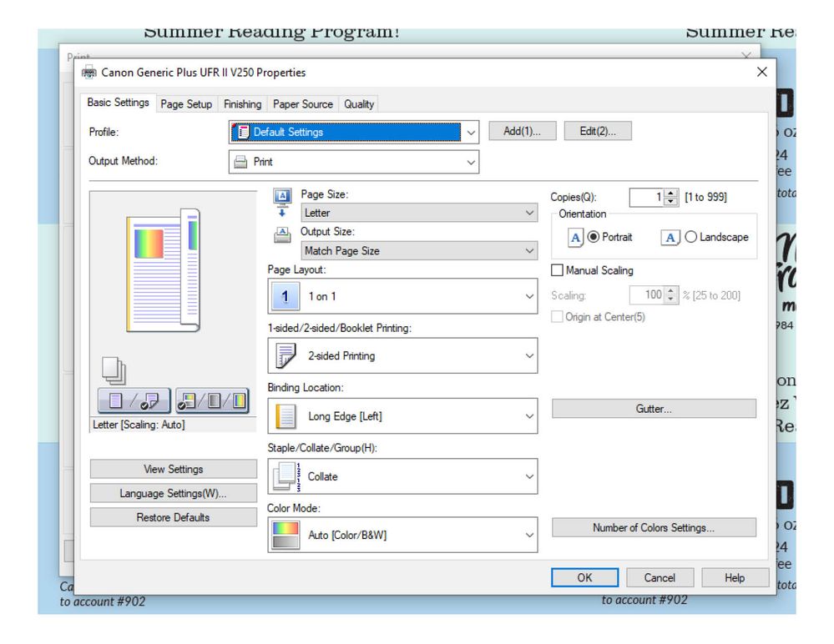Select the Portrait radio button
Image resolution: width=834 pixels, height=644 pixels.
[x=594, y=237]
